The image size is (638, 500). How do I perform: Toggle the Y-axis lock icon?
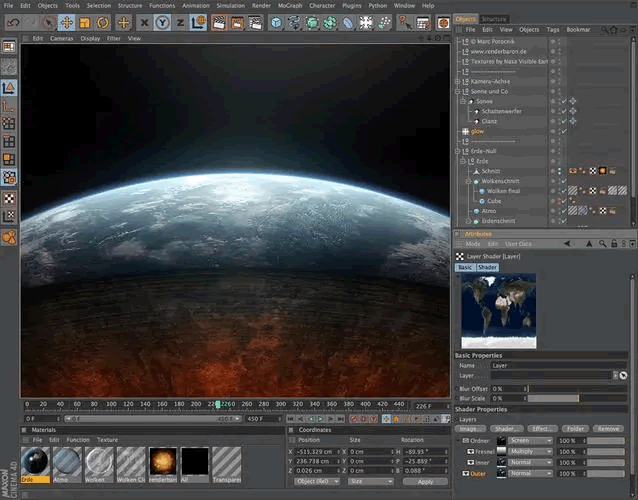coord(161,22)
